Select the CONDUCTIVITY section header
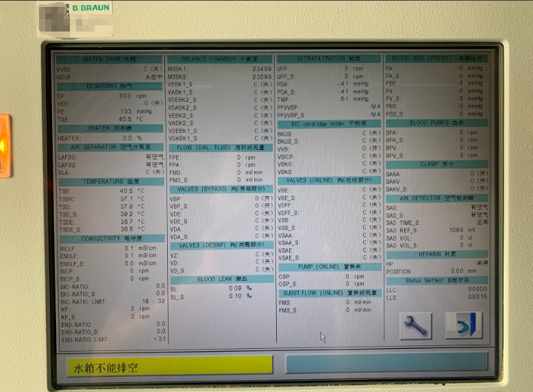This screenshot has height=392, width=533. [x=112, y=238]
